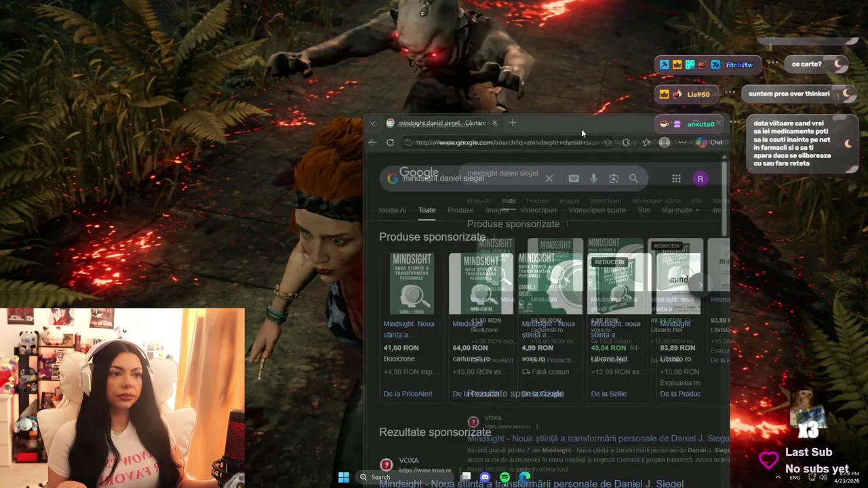
Task: Start voice search with the microphone
Action: 593,178
